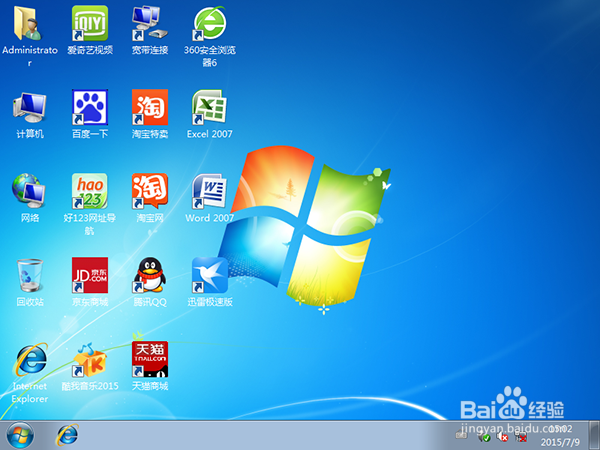Click the taskbar clock showing 2015/7/9
Viewport: 600px width, 450px height.
pyautogui.click(x=560, y=435)
